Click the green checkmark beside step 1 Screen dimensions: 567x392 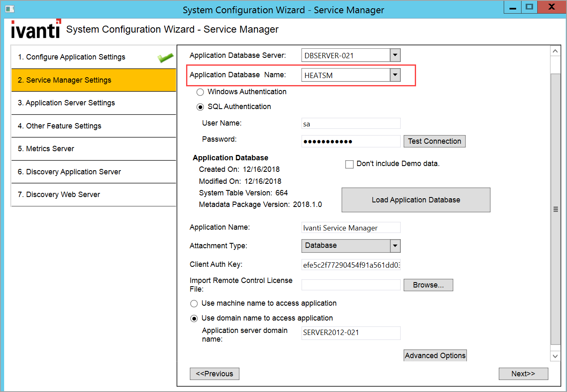pyautogui.click(x=165, y=57)
